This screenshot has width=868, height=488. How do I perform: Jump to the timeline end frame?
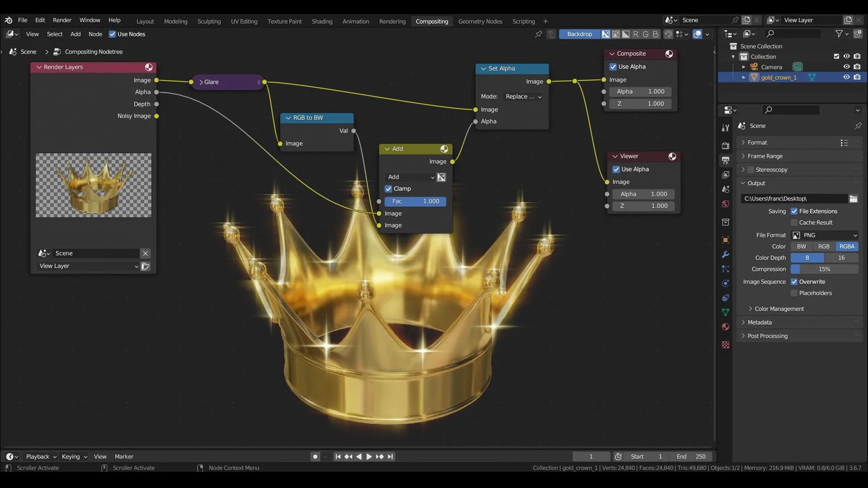391,457
